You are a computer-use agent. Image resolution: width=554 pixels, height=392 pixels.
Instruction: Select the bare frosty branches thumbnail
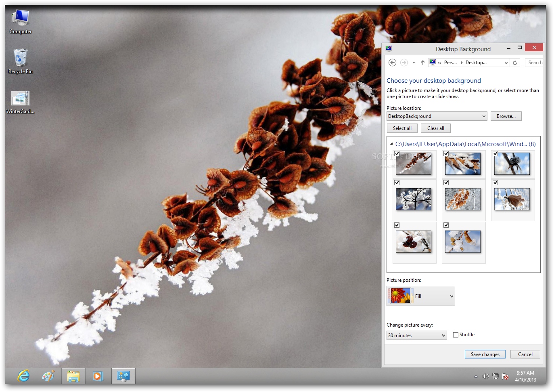click(x=414, y=199)
